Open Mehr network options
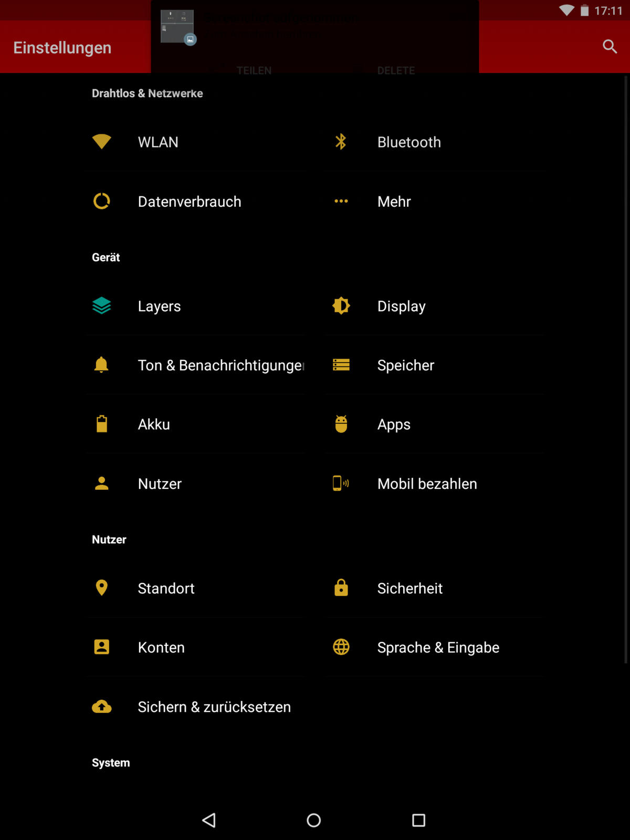This screenshot has height=840, width=630. coord(394,202)
